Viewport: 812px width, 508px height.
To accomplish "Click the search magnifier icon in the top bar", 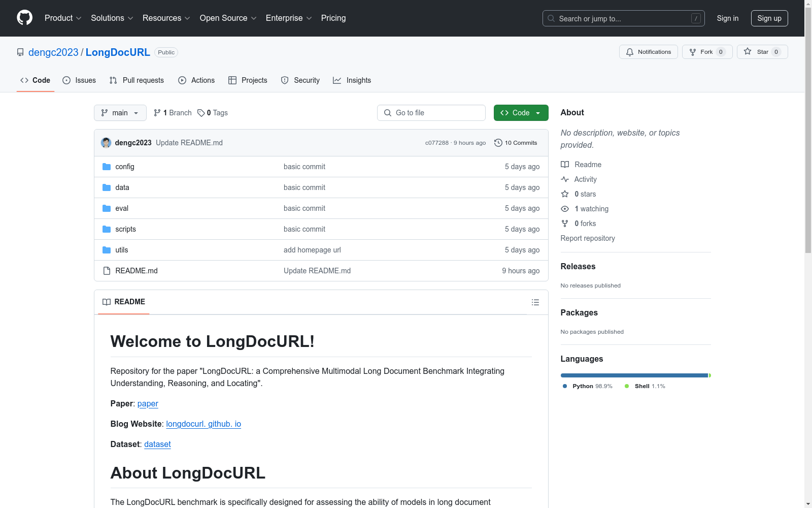I will pos(551,18).
